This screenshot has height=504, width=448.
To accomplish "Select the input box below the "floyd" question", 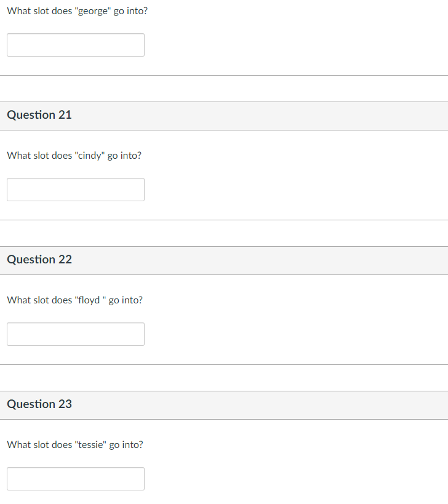I will pos(76,334).
